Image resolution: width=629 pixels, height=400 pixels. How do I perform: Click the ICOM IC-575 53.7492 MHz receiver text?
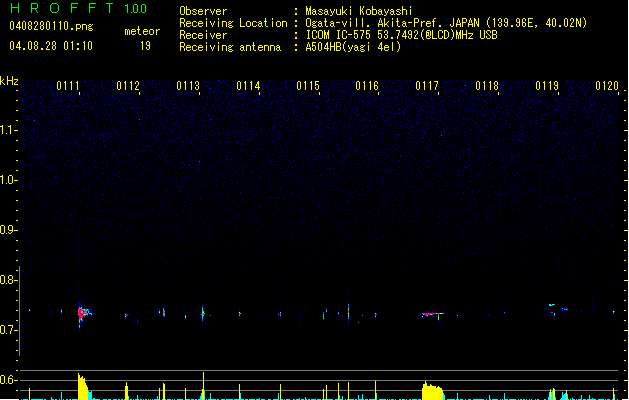coord(401,35)
